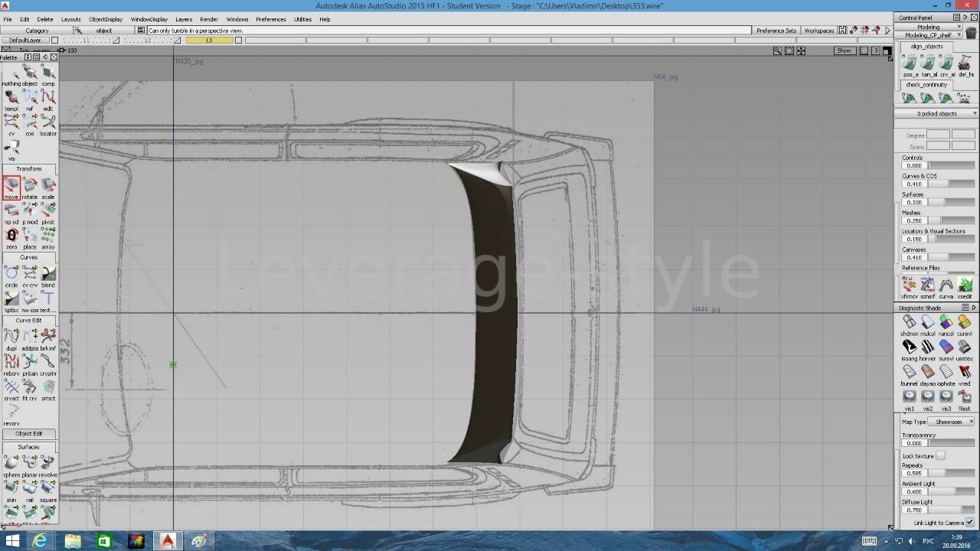Open the ObjectDisplay menu
The height and width of the screenshot is (551, 980).
click(x=105, y=19)
